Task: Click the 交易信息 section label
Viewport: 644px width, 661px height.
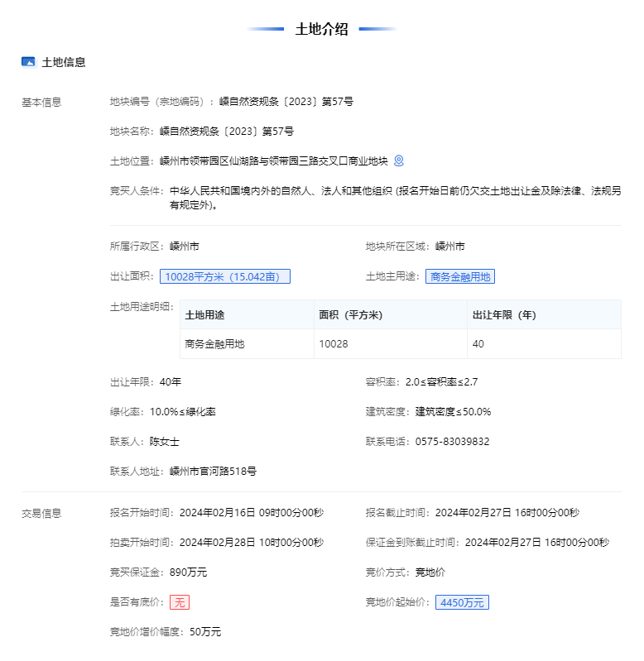Action: tap(41, 513)
